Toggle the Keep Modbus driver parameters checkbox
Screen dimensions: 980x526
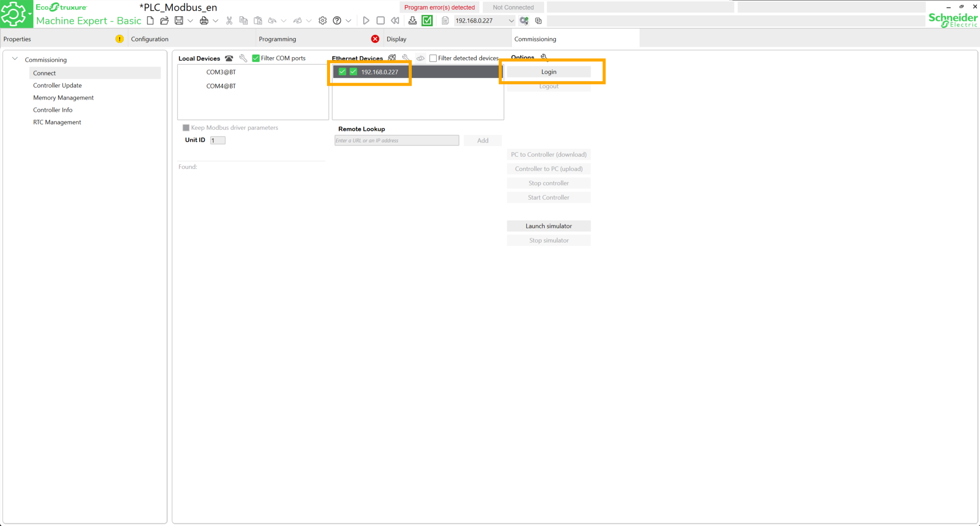(x=186, y=128)
